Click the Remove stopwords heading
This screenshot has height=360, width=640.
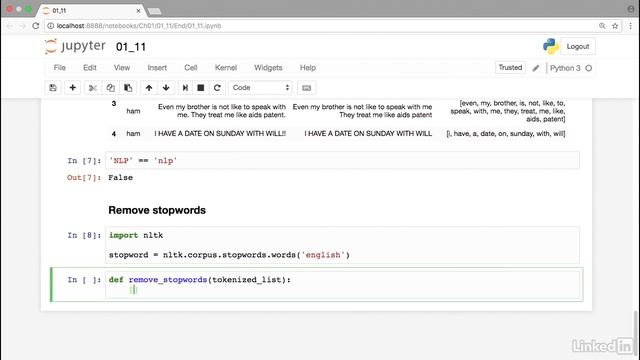pyautogui.click(x=157, y=210)
